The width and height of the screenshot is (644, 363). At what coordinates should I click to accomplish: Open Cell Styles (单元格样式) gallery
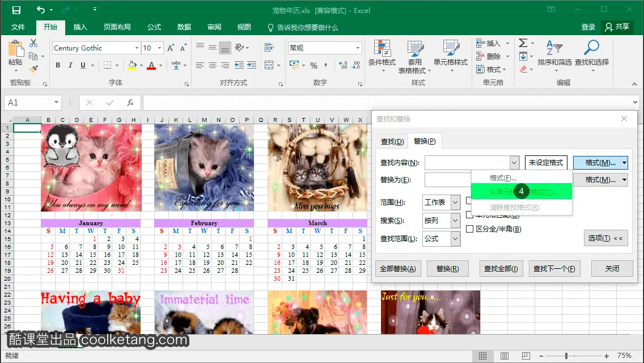pyautogui.click(x=451, y=56)
